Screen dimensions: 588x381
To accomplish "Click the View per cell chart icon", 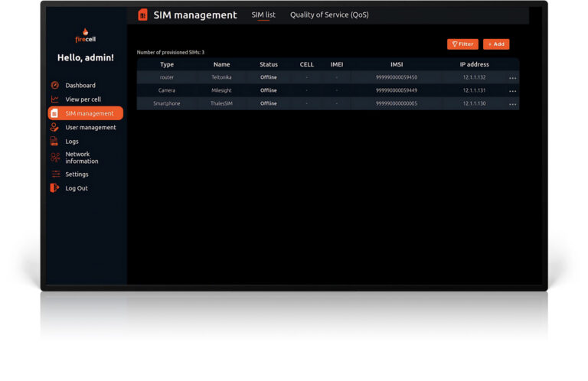I will [54, 99].
